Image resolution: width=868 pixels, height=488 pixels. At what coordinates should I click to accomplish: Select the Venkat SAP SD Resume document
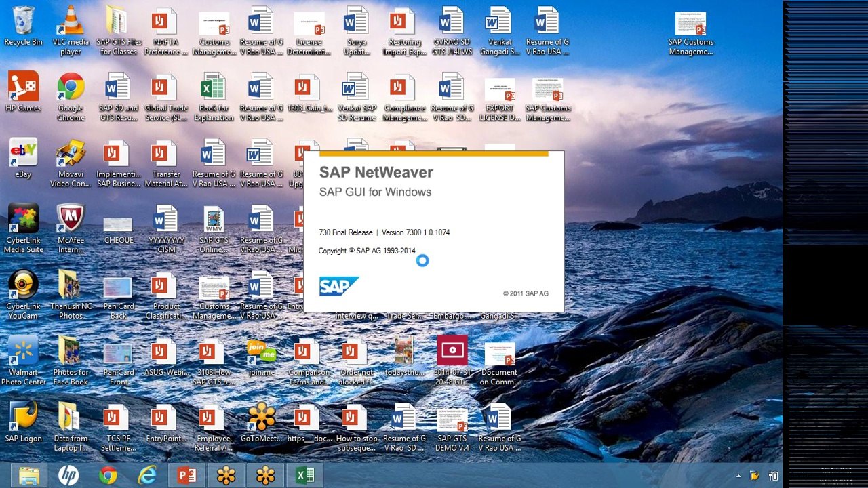tap(357, 97)
